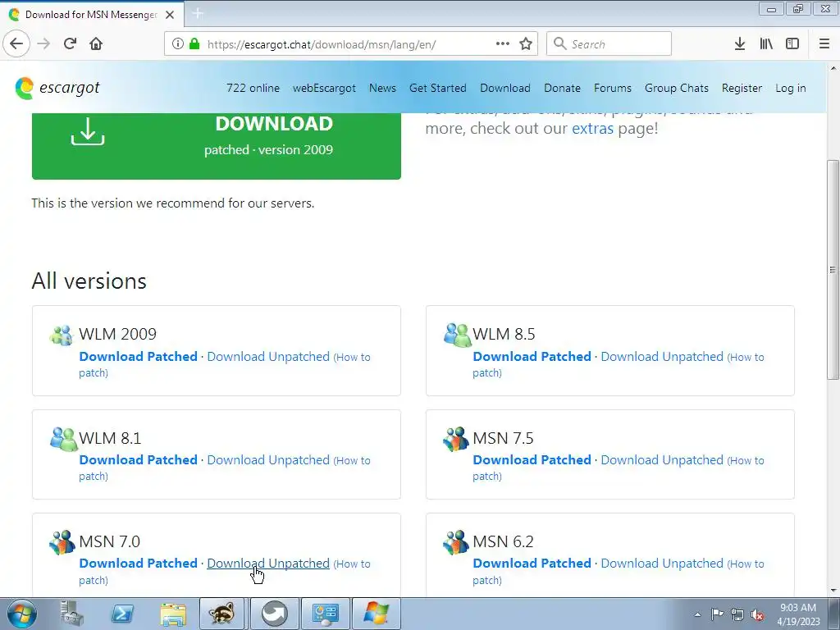Open the Register page
The width and height of the screenshot is (840, 630).
tap(742, 88)
